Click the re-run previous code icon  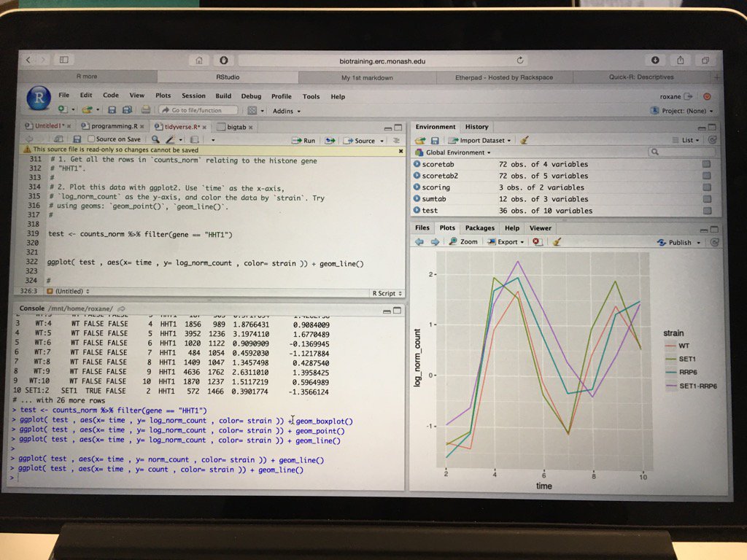[330, 141]
